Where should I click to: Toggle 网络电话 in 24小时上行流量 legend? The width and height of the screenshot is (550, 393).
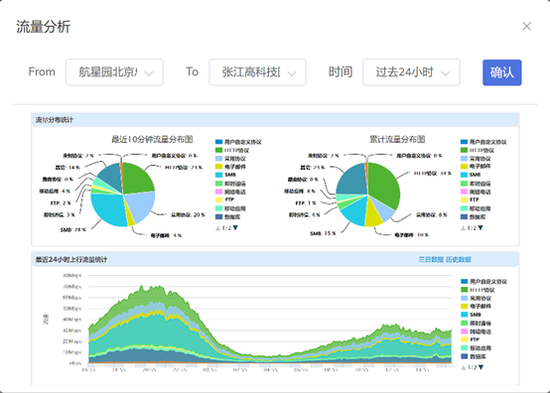[x=476, y=332]
